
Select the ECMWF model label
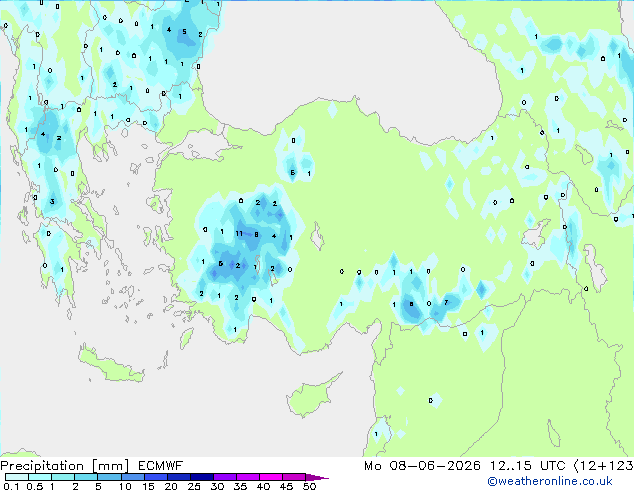(161, 466)
